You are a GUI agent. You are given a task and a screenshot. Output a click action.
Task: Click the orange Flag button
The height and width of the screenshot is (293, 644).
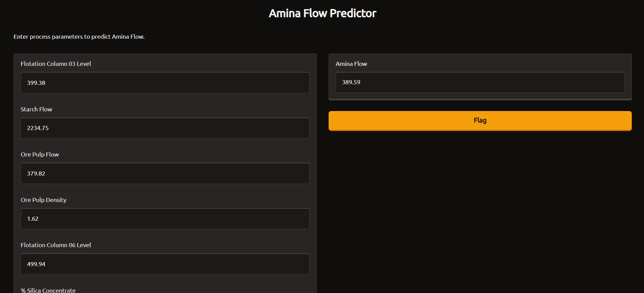tap(480, 121)
